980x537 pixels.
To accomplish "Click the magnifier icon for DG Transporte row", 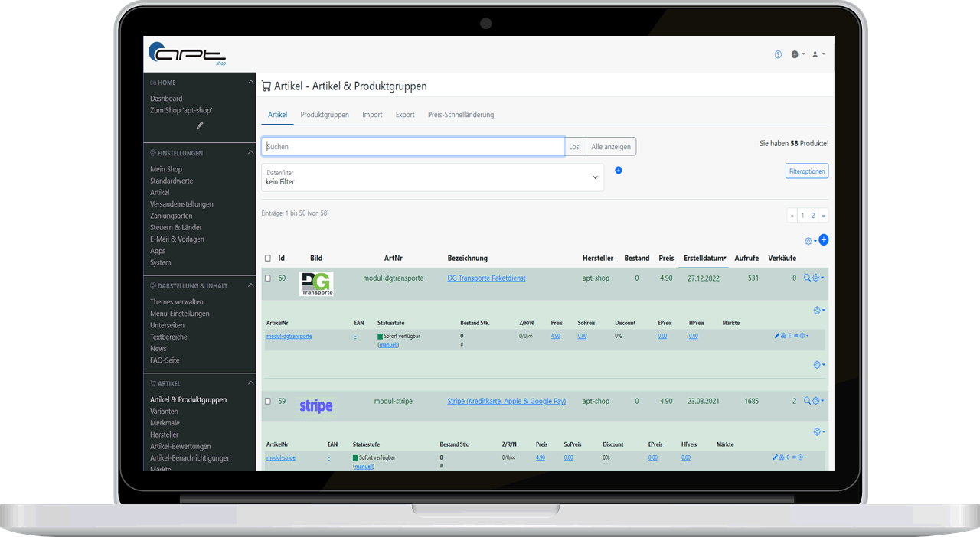I will (x=807, y=278).
